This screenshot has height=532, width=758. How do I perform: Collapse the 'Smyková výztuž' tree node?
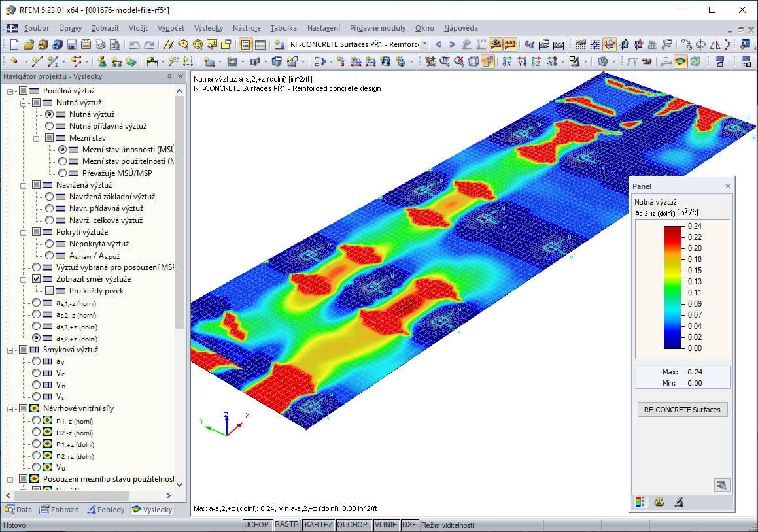pos(10,350)
